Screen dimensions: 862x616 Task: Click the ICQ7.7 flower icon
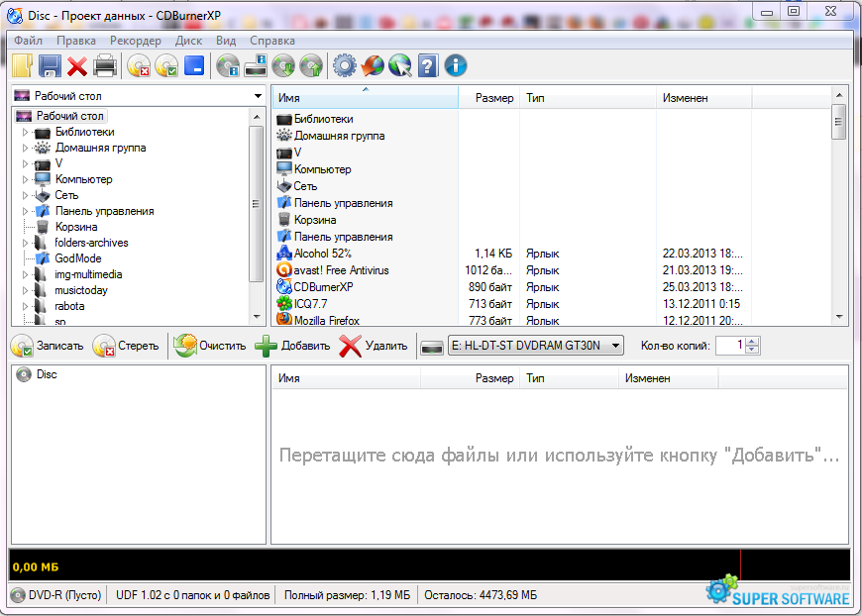(284, 303)
